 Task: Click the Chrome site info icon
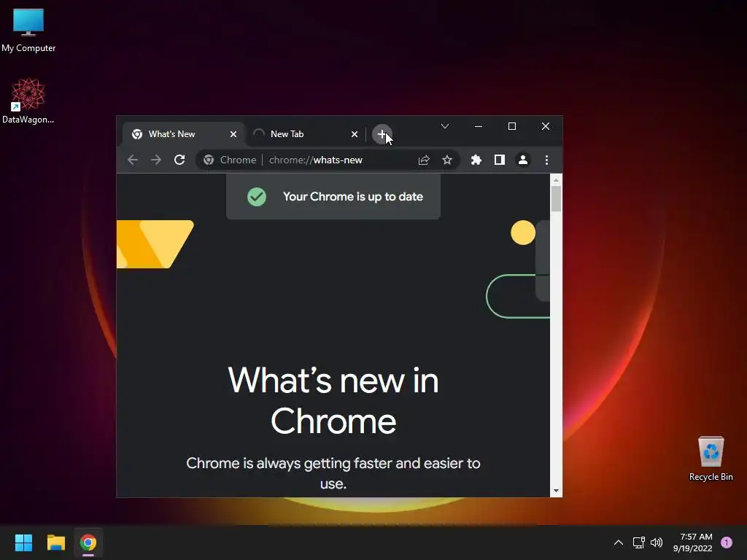coord(209,160)
